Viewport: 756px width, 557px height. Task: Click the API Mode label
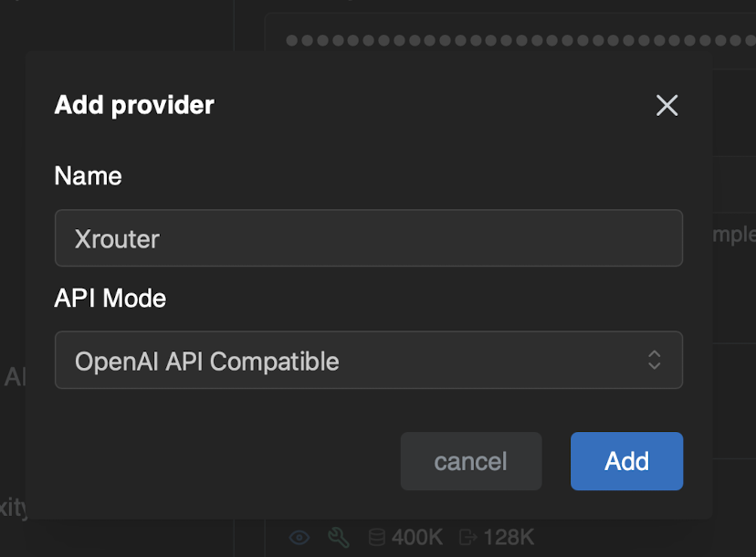110,299
